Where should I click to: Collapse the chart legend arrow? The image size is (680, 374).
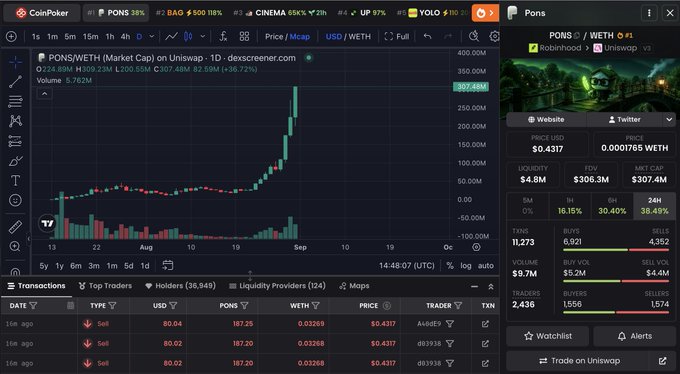click(x=45, y=93)
